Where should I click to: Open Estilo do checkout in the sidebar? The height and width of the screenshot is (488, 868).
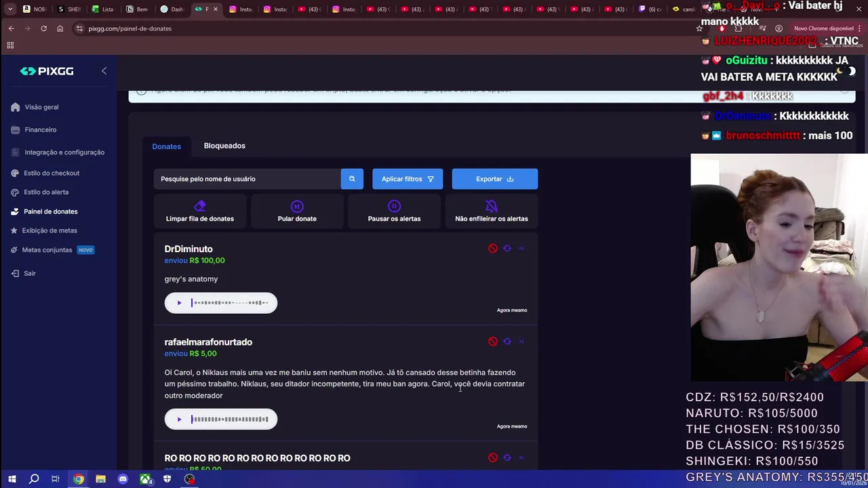tap(45, 173)
